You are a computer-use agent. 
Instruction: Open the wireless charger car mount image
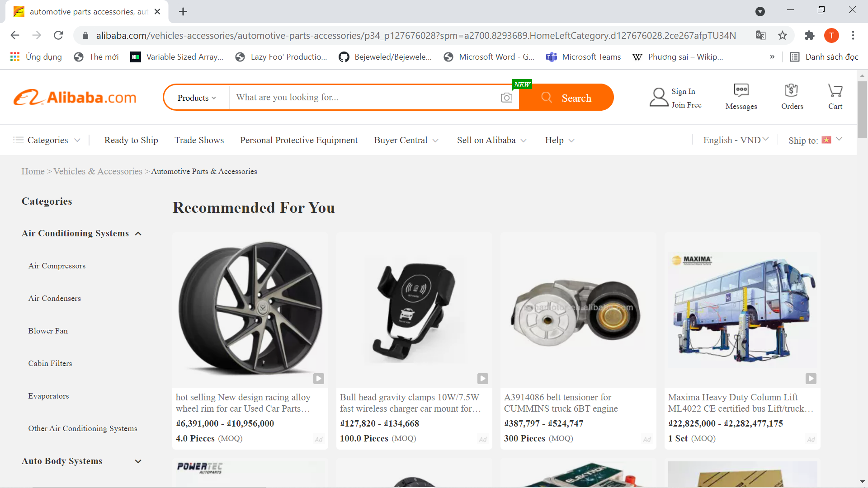(414, 310)
